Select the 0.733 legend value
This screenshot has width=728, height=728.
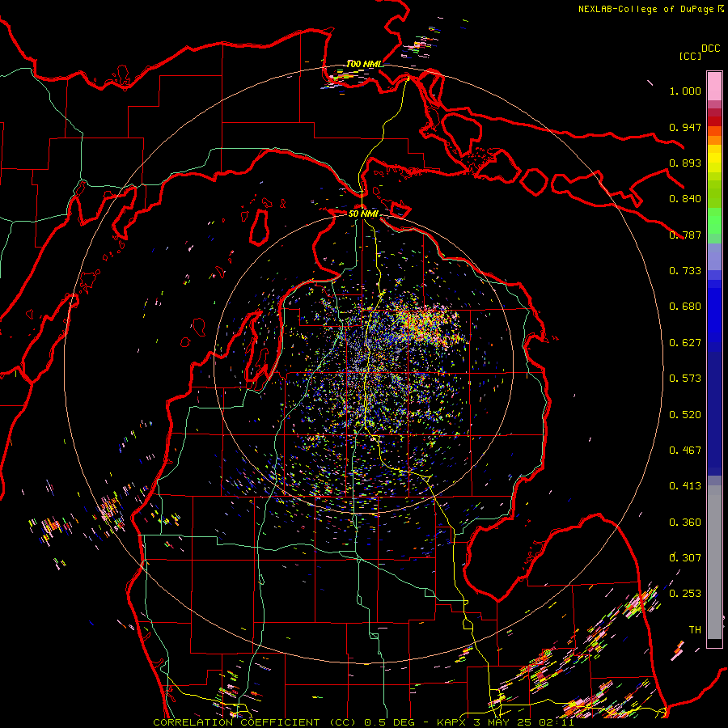pyautogui.click(x=685, y=271)
